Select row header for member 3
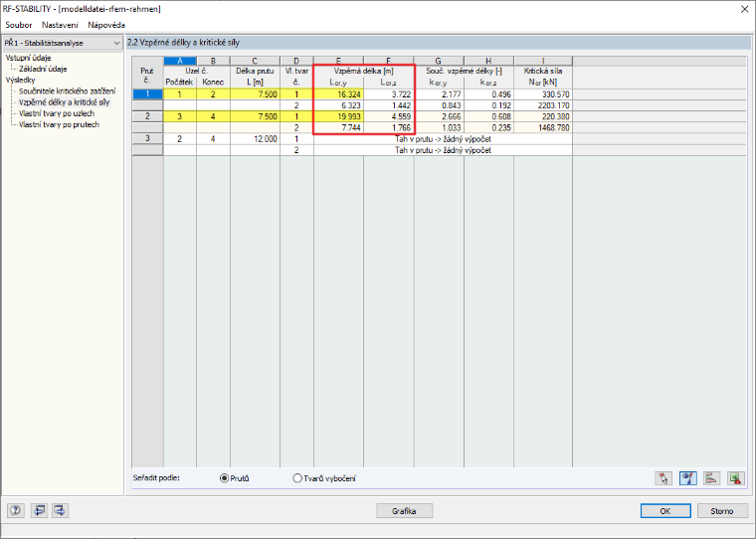756x539 pixels. point(147,139)
